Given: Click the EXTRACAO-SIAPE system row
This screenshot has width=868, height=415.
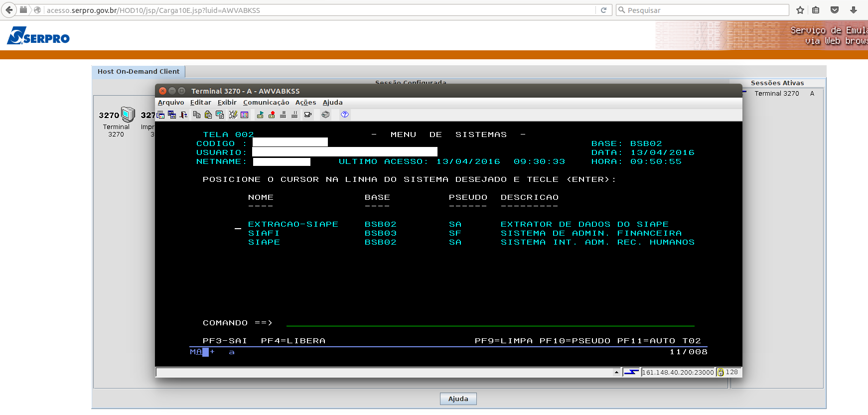Looking at the screenshot, I should [471, 225].
